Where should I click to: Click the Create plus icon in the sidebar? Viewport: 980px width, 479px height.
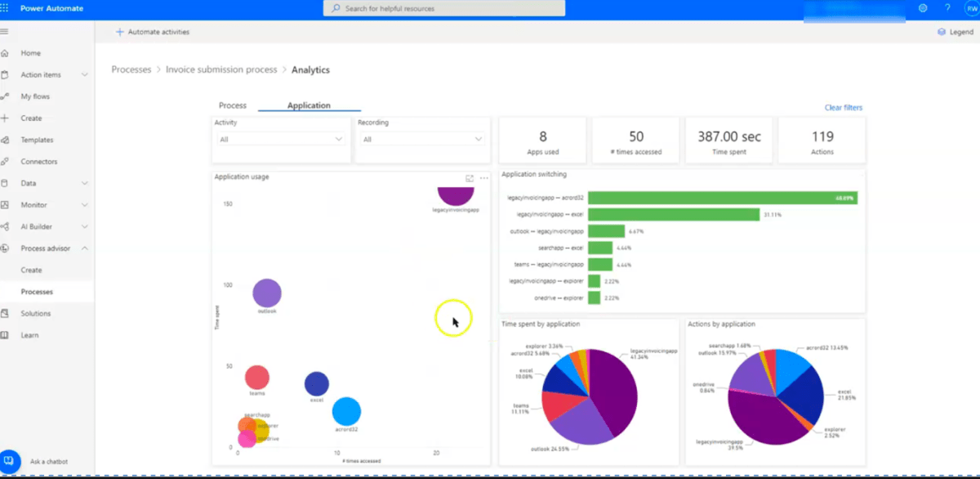[x=5, y=119]
